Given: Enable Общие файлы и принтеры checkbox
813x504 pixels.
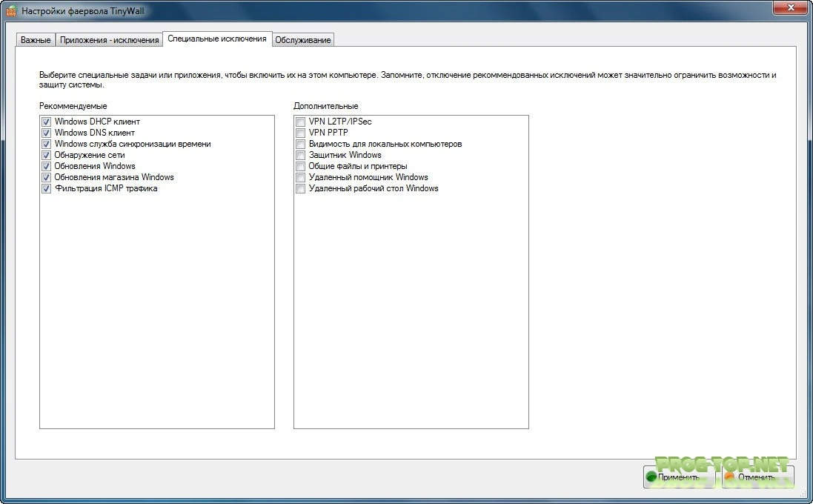Looking at the screenshot, I should click(x=300, y=167).
